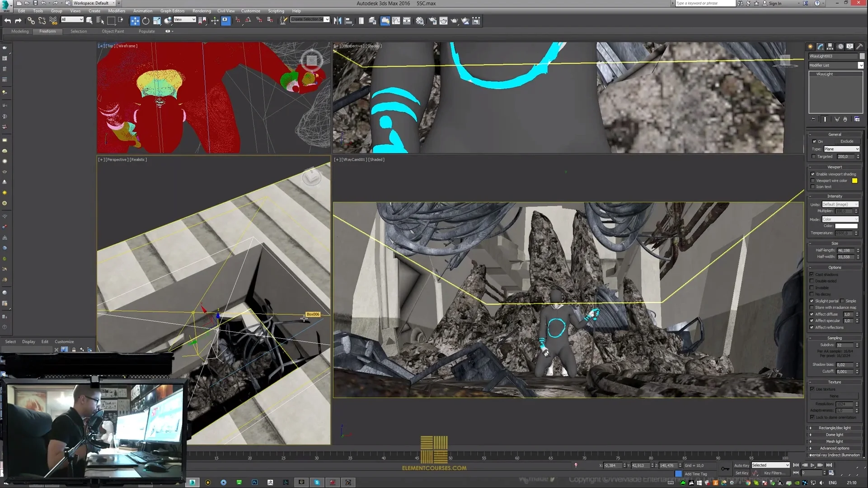Enable Viewport wire color checkbox
868x488 pixels.
(x=813, y=180)
